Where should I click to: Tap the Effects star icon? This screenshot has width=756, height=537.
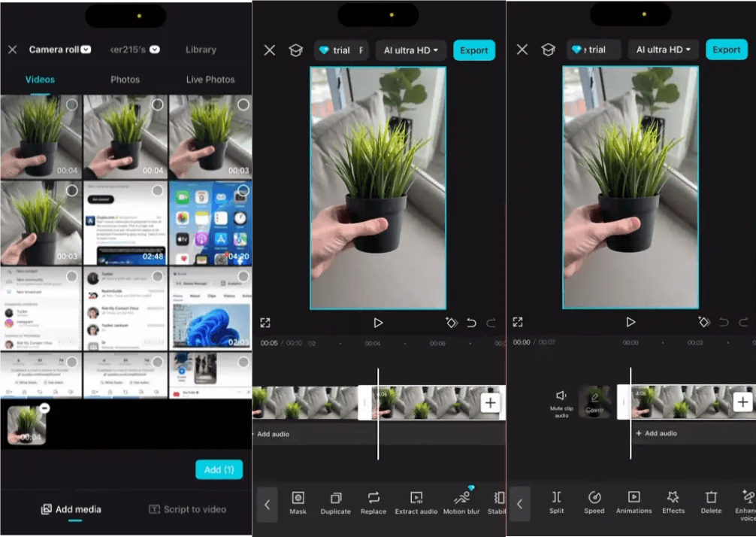click(673, 497)
